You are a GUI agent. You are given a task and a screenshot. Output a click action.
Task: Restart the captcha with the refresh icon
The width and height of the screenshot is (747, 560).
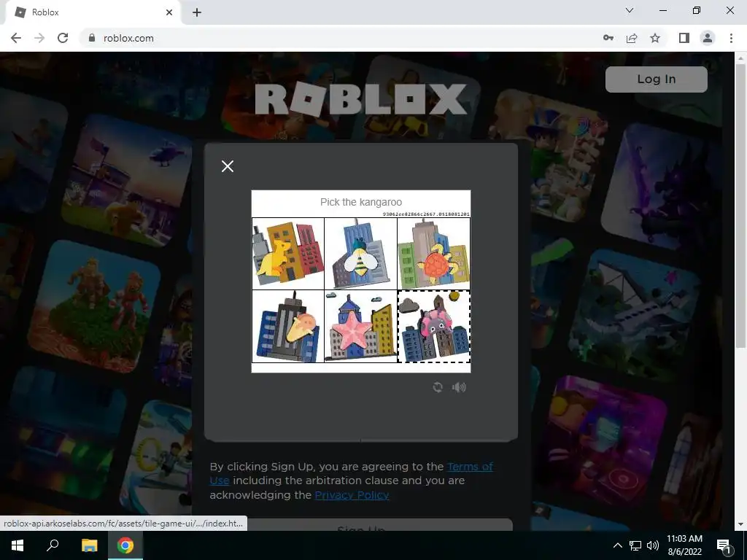(438, 387)
